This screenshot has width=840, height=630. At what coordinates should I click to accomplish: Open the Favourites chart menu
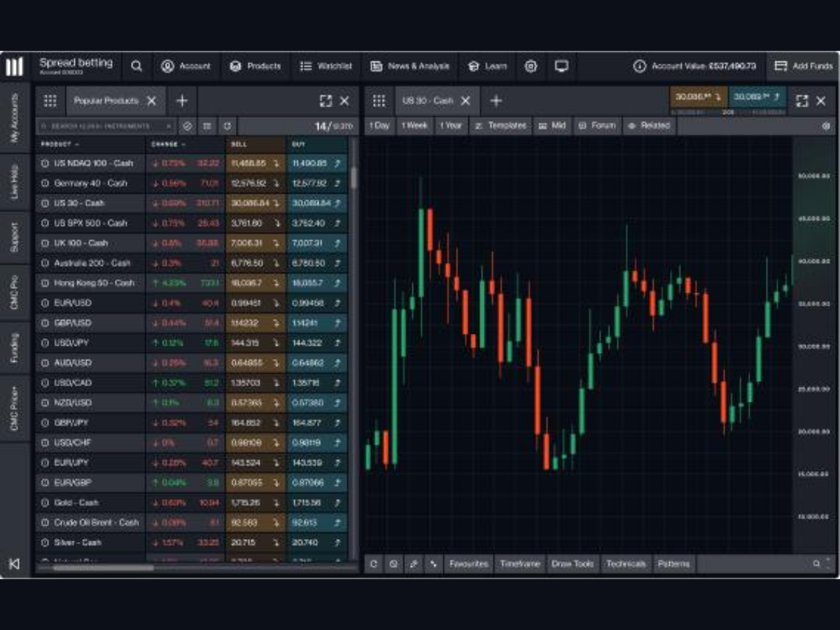468,563
